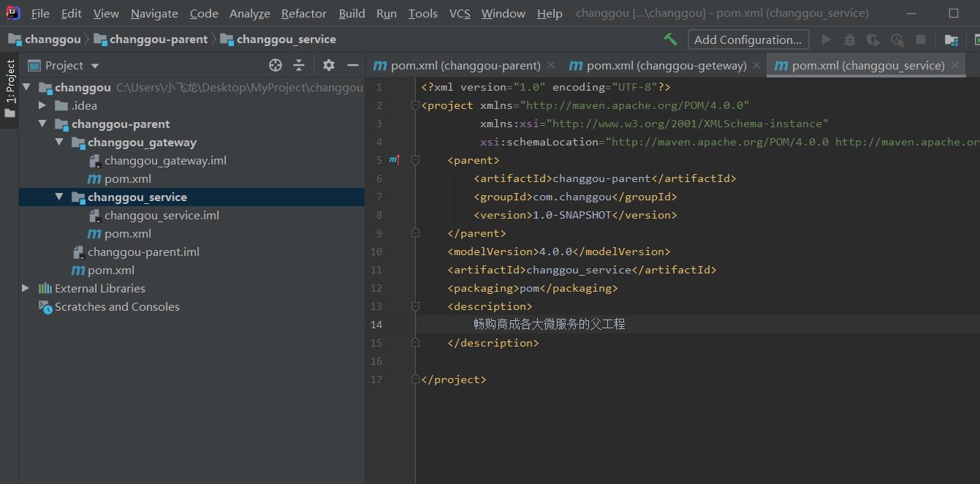Screen dimensions: 980x484
Task: Open the Build menu
Action: pos(352,13)
